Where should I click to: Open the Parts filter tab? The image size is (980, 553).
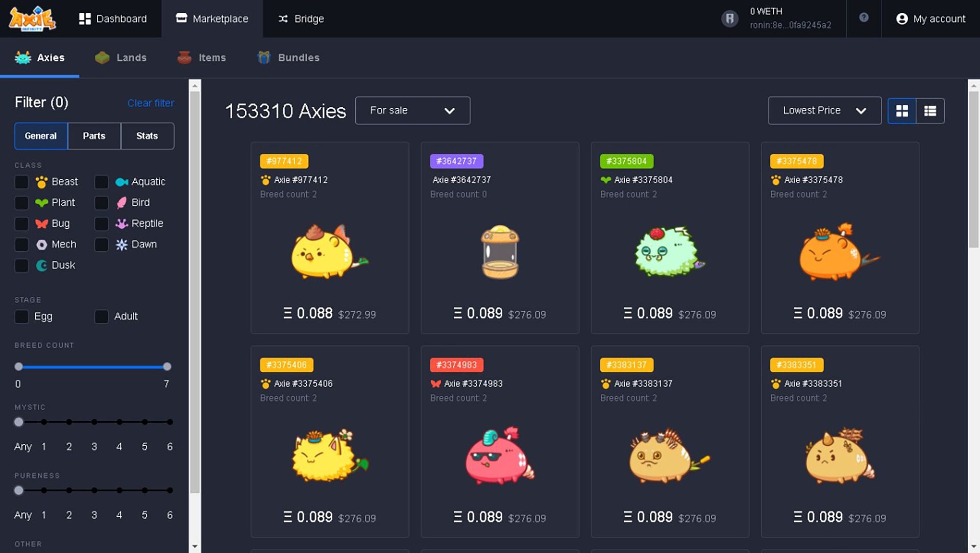click(94, 136)
